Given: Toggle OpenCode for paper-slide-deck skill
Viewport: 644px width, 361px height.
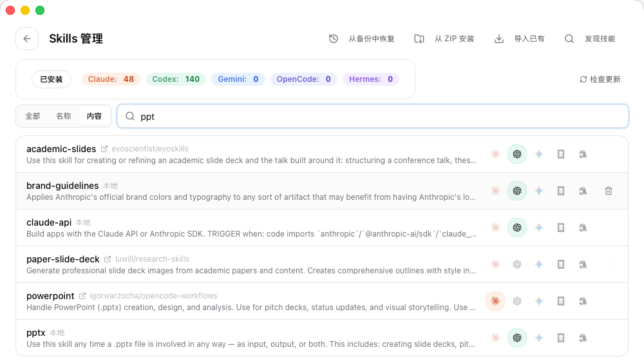Looking at the screenshot, I should coord(561,264).
